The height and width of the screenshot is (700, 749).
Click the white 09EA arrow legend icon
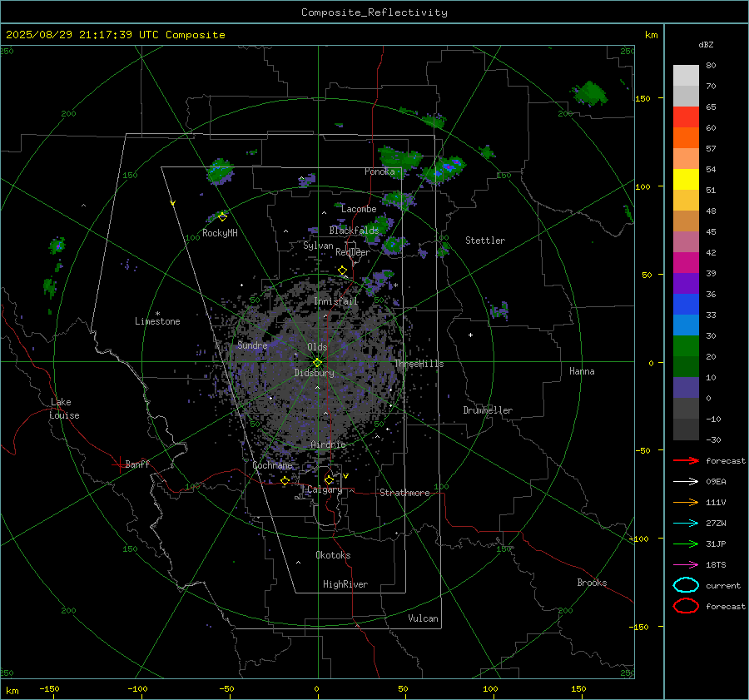click(x=686, y=482)
